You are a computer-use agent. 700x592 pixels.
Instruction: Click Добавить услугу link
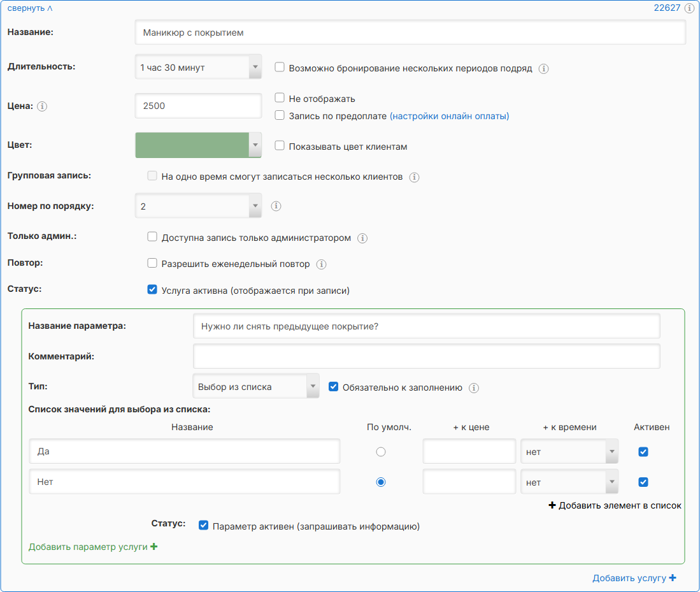pyautogui.click(x=634, y=578)
